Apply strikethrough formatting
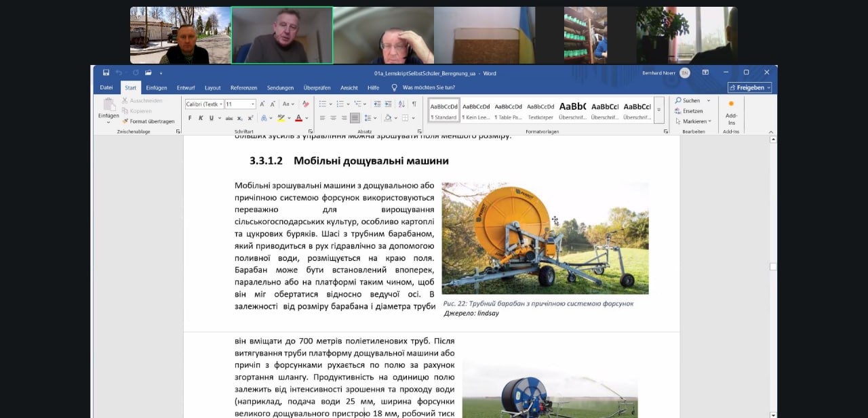This screenshot has height=418, width=868. [229, 118]
